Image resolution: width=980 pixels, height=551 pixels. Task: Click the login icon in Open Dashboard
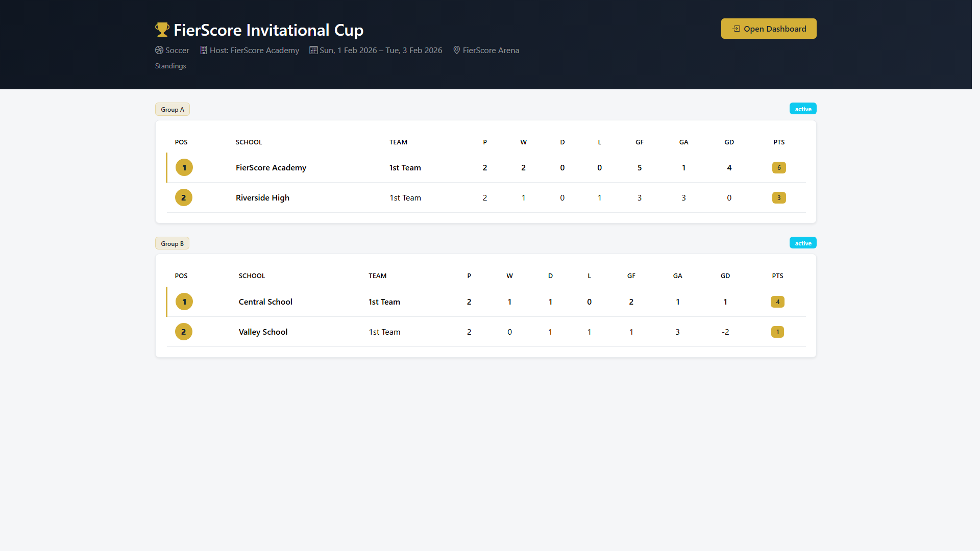[736, 29]
